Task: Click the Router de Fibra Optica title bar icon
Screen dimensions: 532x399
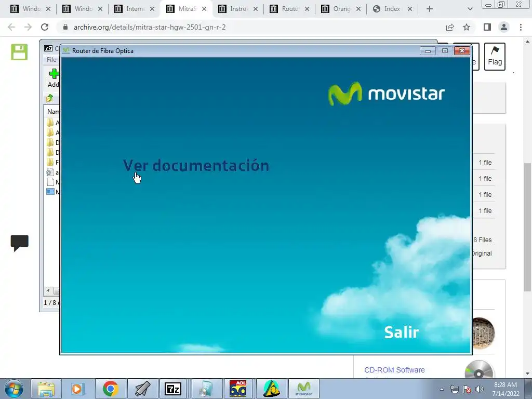Action: (66, 51)
